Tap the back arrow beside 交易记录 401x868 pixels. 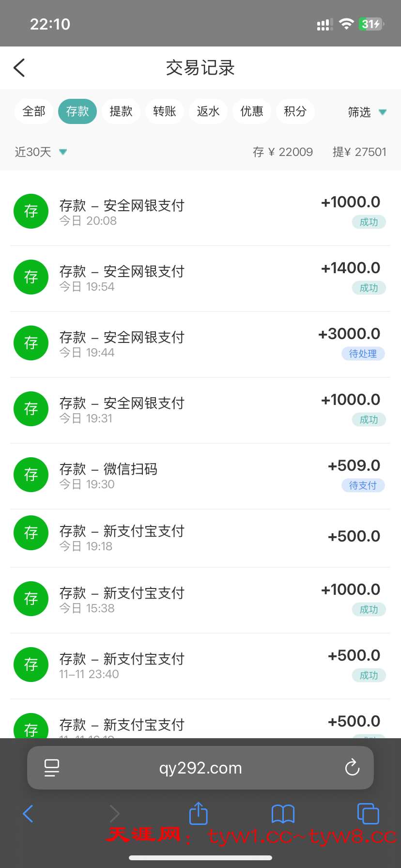(19, 68)
